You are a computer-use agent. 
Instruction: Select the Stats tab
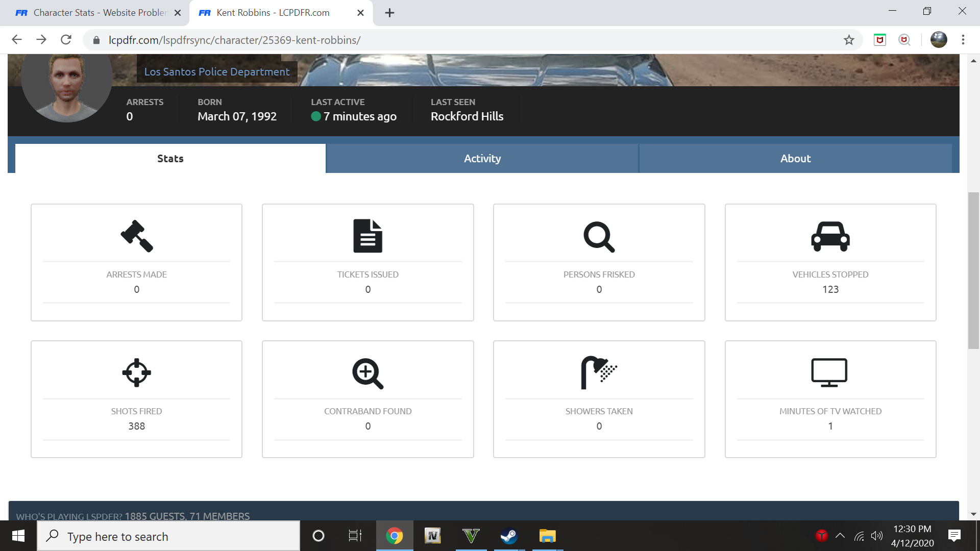[x=170, y=159]
